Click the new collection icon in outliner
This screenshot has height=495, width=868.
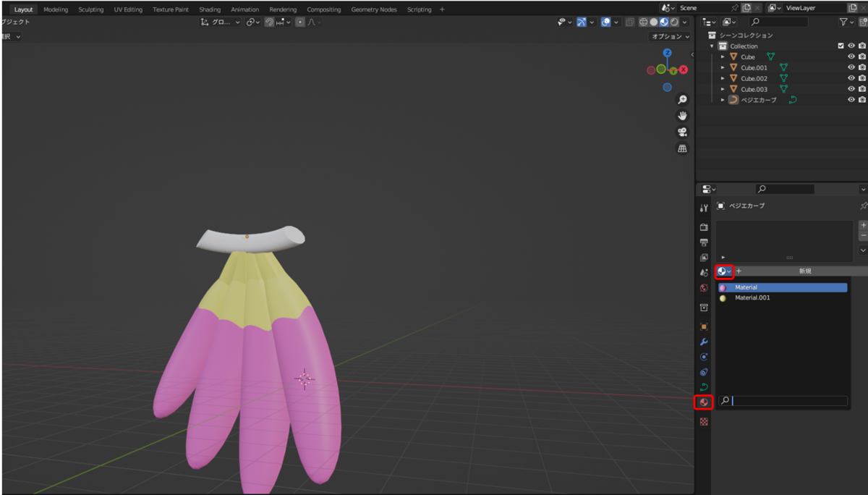pos(862,22)
